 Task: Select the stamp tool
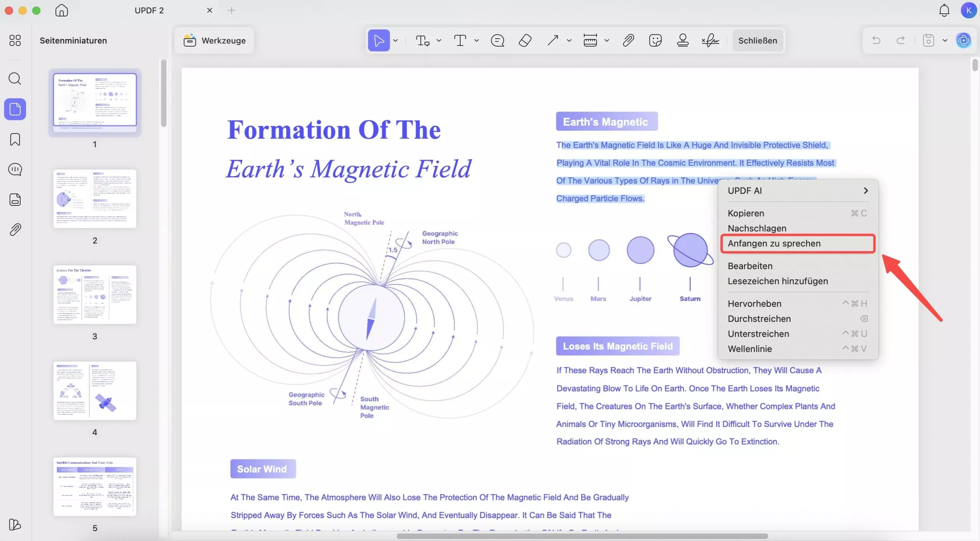tap(683, 40)
